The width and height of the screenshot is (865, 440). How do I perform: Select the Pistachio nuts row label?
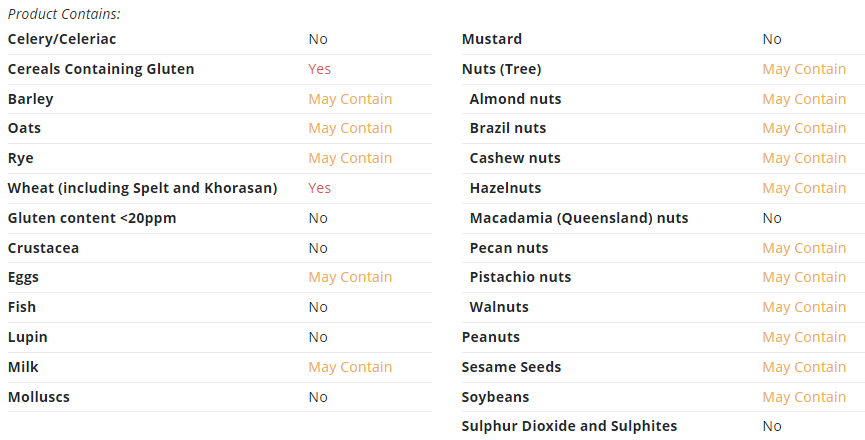point(520,277)
